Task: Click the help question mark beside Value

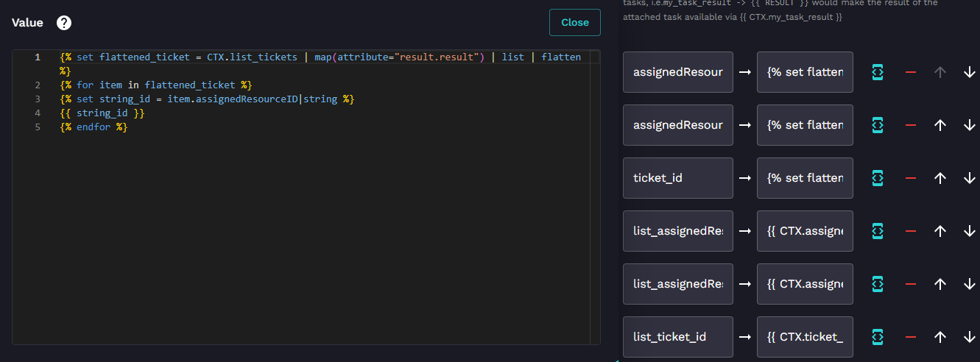Action: tap(64, 23)
